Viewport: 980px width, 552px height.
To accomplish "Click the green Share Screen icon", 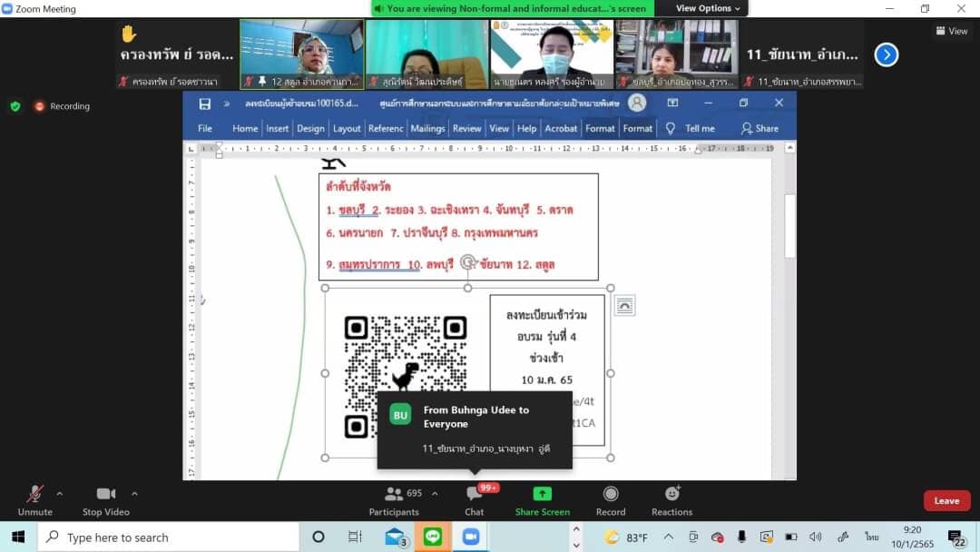I will coord(542,495).
